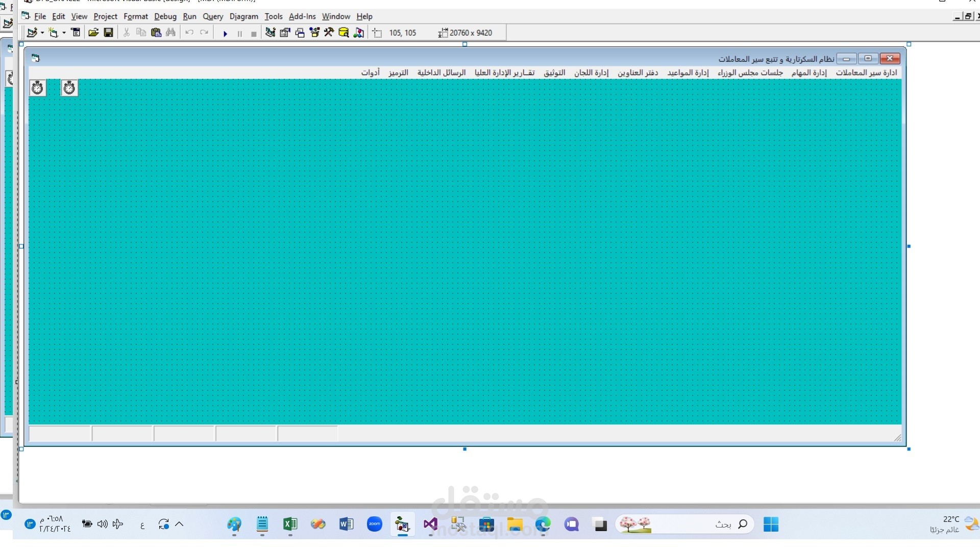Start the program with the blue Run arrow
This screenshot has width=980, height=551.
click(x=225, y=34)
